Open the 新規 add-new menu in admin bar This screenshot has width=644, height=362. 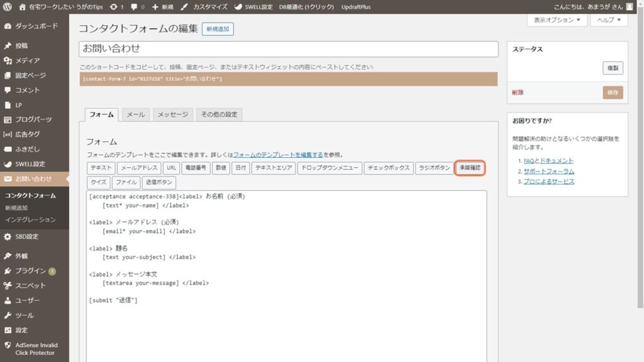(x=162, y=6)
